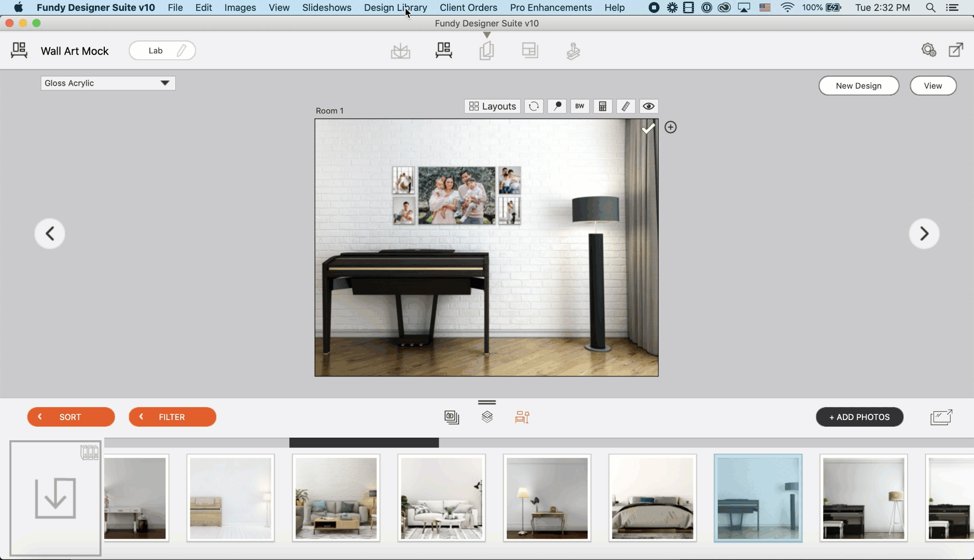Go to previous room with left arrow

50,234
